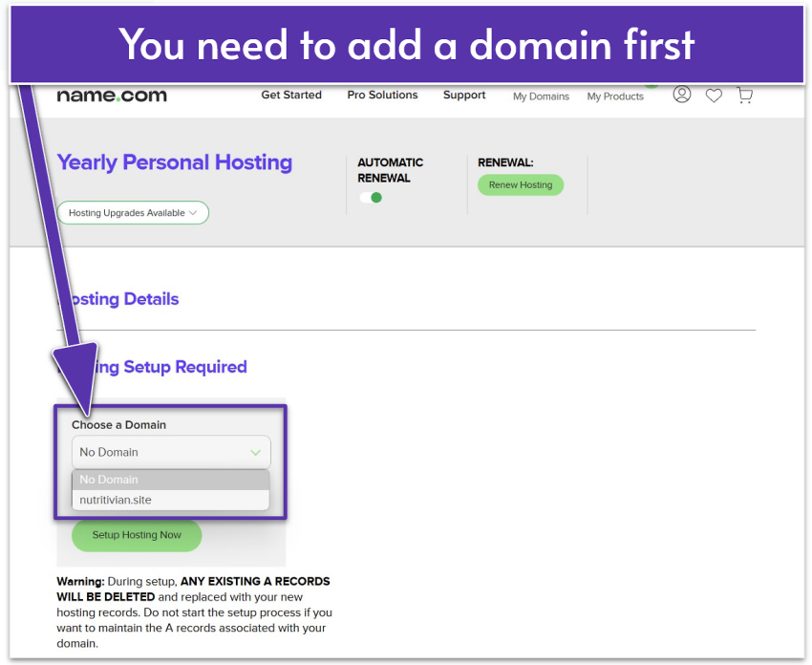This screenshot has width=812, height=665.
Task: Open the Get Started menu
Action: click(291, 95)
